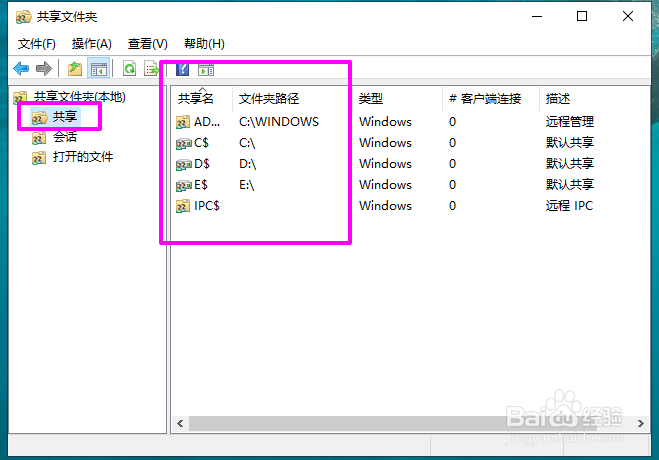Maximize the 共享文件夹 window

pyautogui.click(x=582, y=16)
